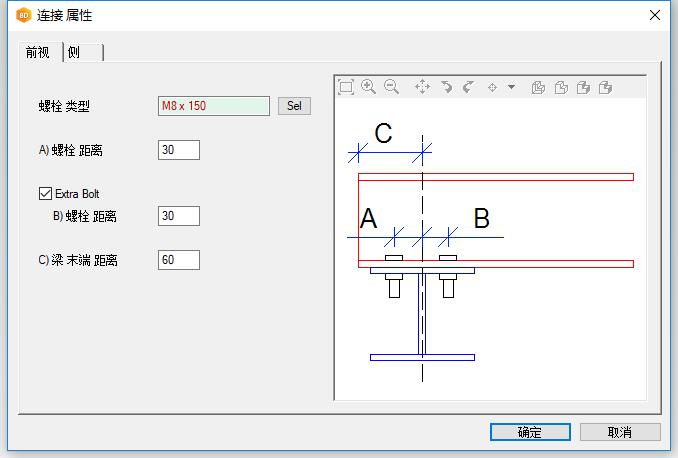Click the zoom out magnifier icon
This screenshot has width=678, height=458.
point(391,87)
